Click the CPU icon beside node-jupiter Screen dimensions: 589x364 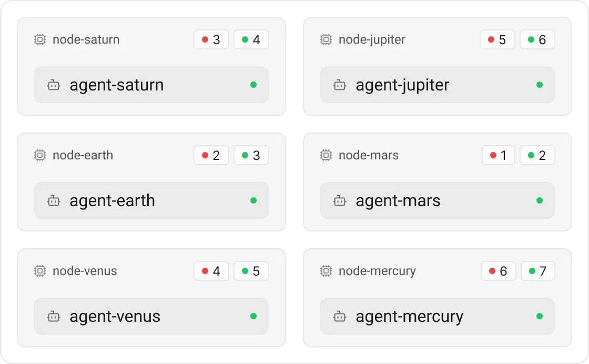point(327,39)
